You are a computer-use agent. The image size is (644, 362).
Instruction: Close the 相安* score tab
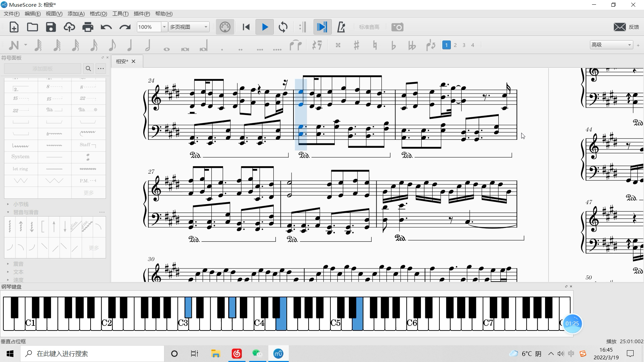[x=133, y=61]
